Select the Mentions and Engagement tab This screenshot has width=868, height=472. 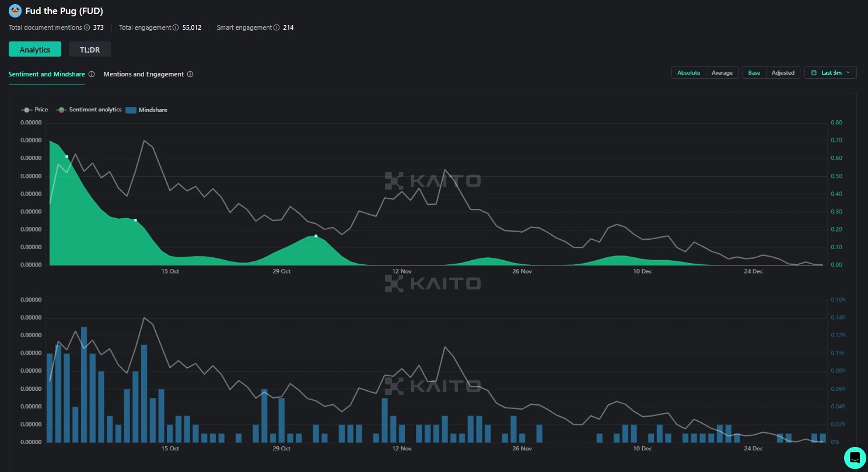tap(143, 74)
